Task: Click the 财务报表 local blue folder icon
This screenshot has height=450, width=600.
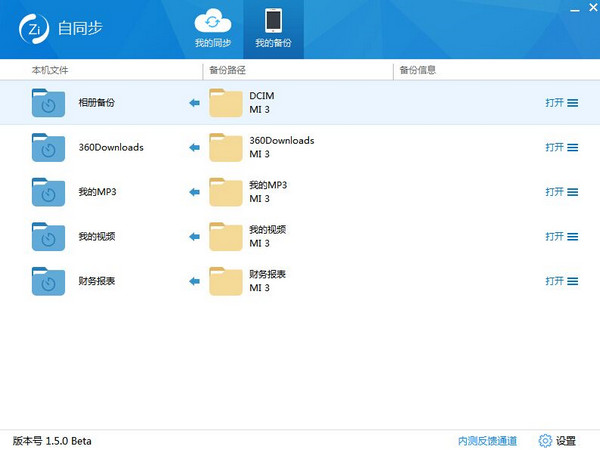Action: pos(48,281)
